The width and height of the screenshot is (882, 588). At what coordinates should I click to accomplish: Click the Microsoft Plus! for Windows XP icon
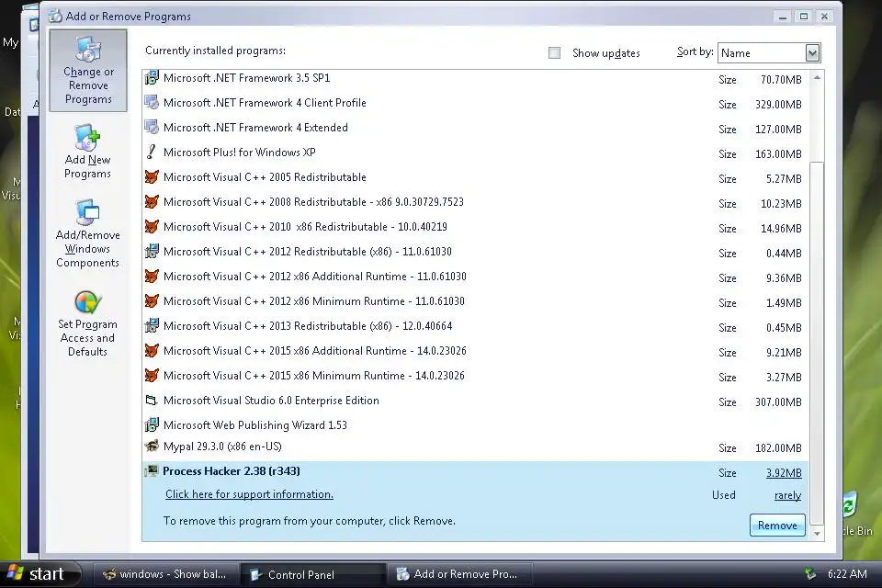point(152,152)
